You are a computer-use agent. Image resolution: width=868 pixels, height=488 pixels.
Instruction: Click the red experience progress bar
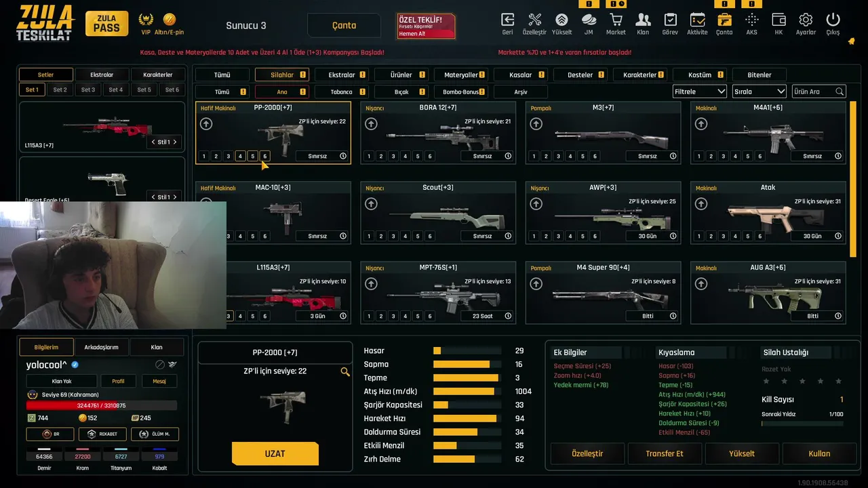coord(102,405)
